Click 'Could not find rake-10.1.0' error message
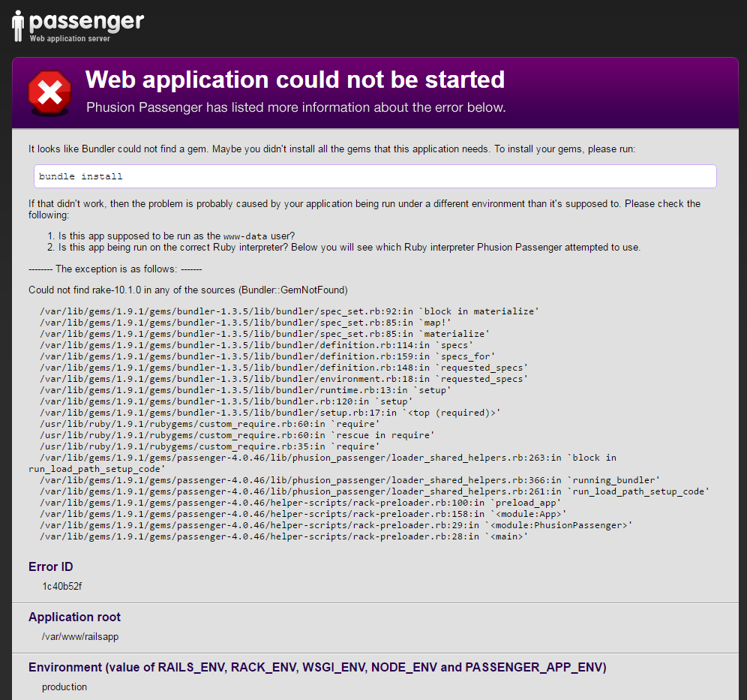This screenshot has height=700, width=747. [188, 290]
